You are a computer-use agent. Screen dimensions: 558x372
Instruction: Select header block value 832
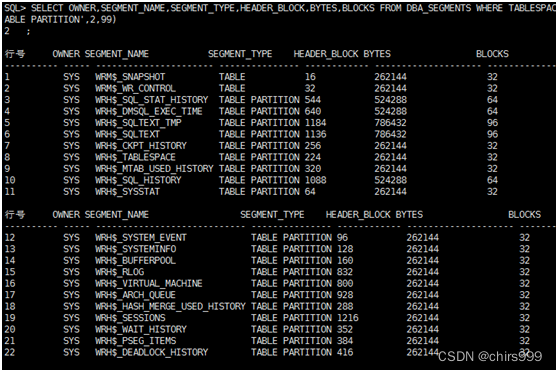point(345,272)
